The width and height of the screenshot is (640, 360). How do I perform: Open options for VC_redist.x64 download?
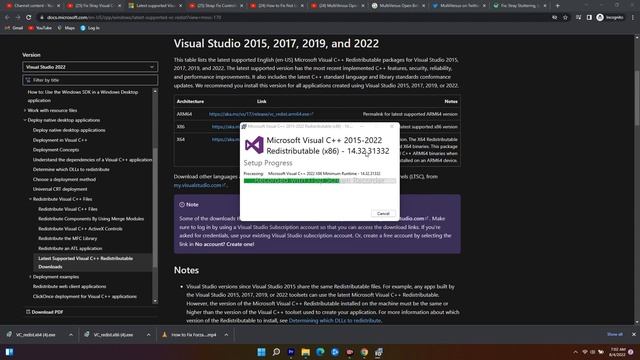click(71, 335)
